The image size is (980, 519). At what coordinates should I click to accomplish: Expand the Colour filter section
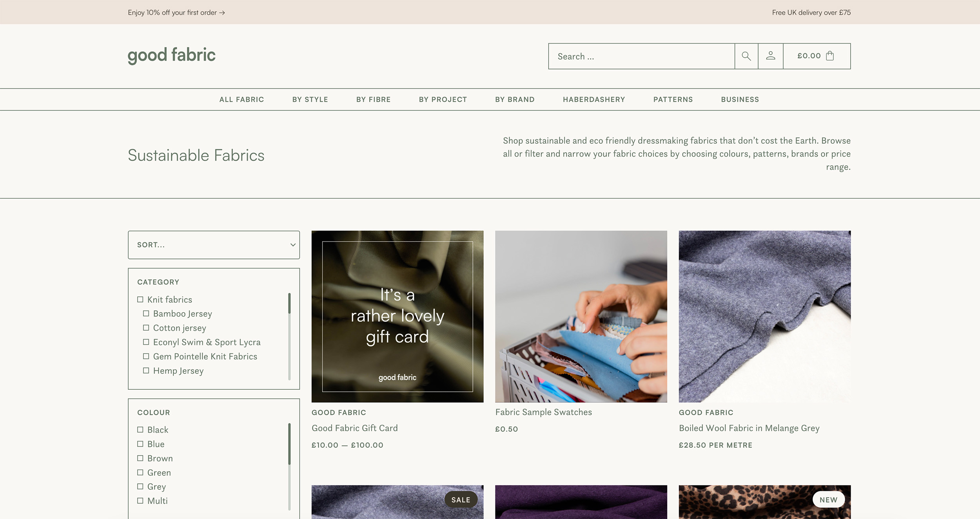[154, 411]
